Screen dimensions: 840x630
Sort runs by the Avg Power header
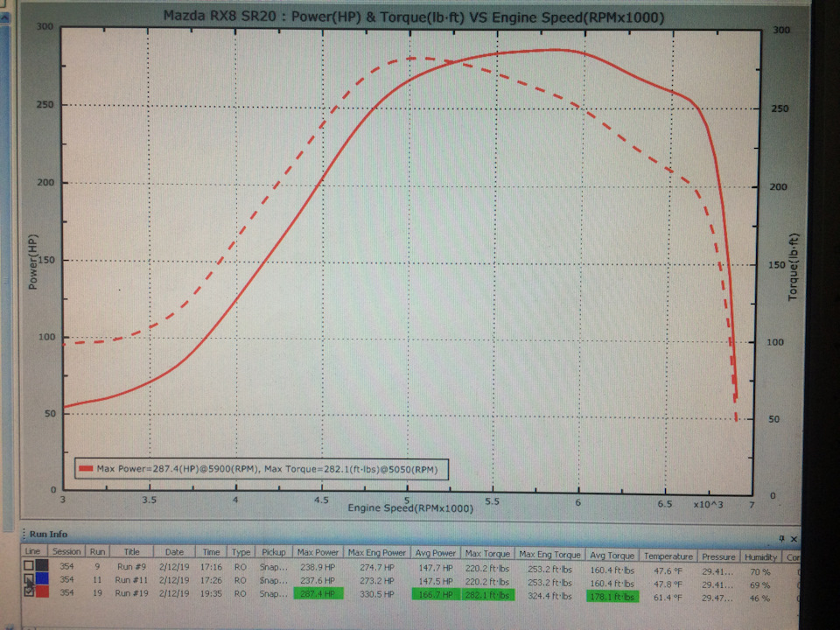pos(435,553)
